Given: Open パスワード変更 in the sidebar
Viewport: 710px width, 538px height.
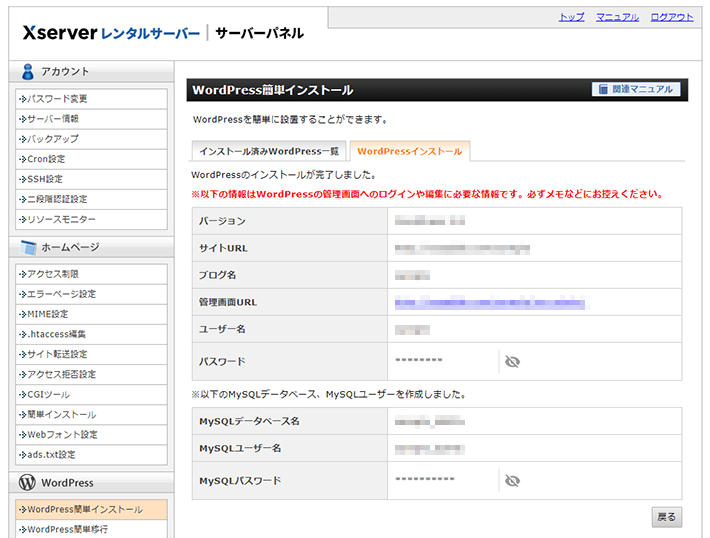Looking at the screenshot, I should 91,99.
